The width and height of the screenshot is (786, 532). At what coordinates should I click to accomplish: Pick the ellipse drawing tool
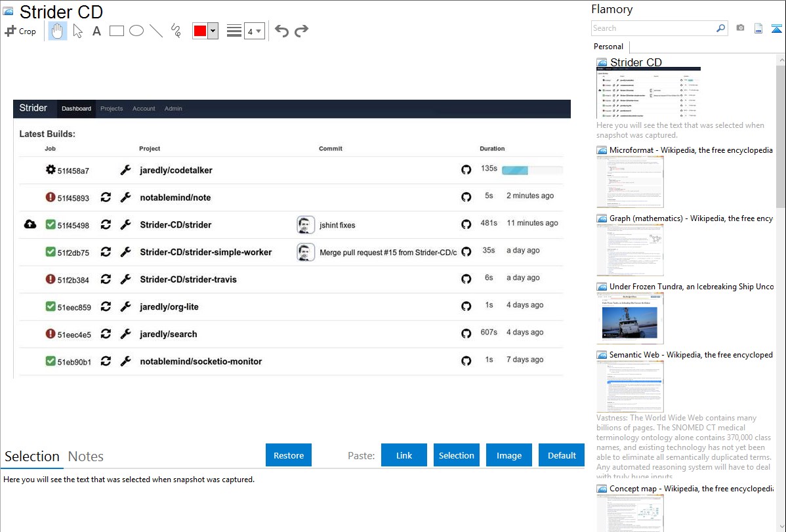click(x=136, y=31)
